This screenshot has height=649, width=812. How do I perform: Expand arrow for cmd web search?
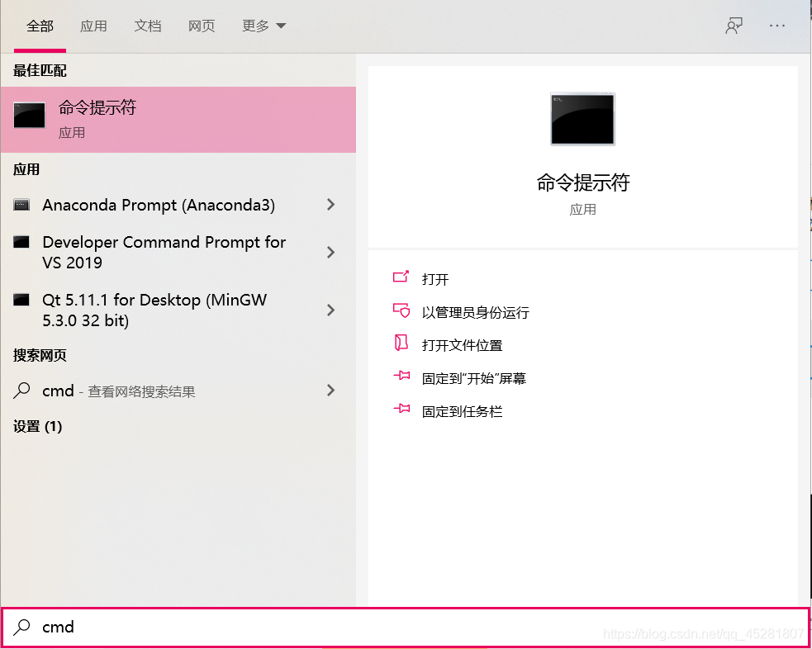pos(331,391)
